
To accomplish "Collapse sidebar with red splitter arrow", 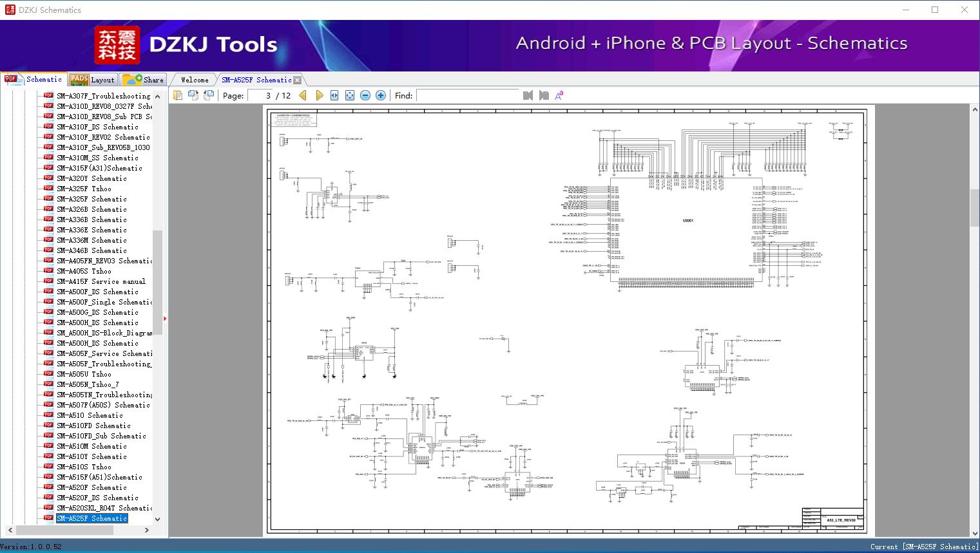I will click(165, 318).
